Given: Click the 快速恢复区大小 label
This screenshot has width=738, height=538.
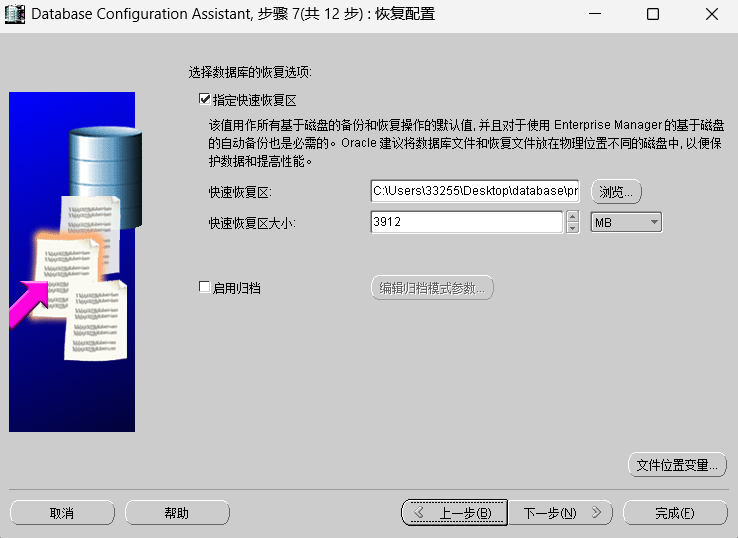Looking at the screenshot, I should (252, 223).
